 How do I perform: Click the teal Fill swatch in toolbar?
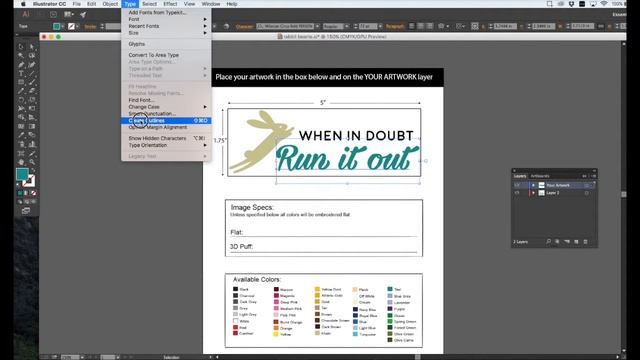[x=22, y=174]
